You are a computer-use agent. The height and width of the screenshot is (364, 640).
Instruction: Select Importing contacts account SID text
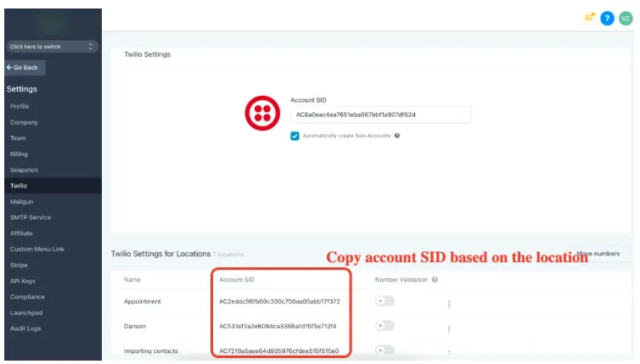278,351
